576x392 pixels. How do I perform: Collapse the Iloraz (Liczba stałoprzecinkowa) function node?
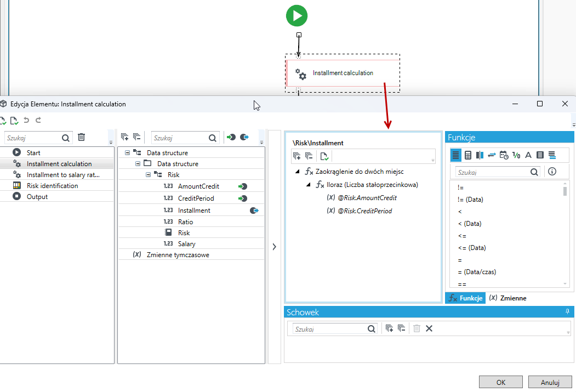tap(309, 185)
